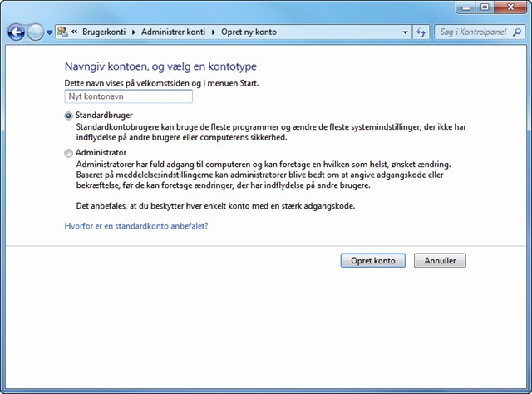This screenshot has height=394, width=532.
Task: Click the double chevron before Brugerkonti
Action: (x=75, y=32)
